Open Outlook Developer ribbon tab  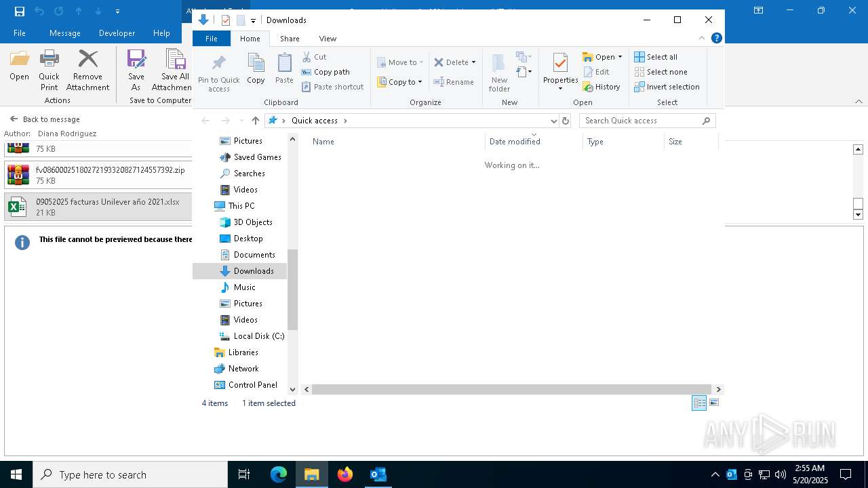click(117, 33)
